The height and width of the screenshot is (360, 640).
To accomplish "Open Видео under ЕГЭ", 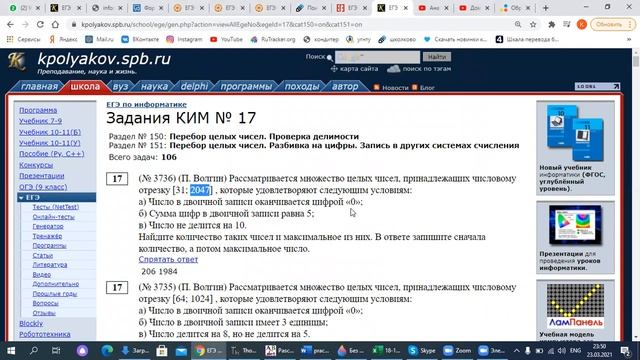I will click(42, 275).
